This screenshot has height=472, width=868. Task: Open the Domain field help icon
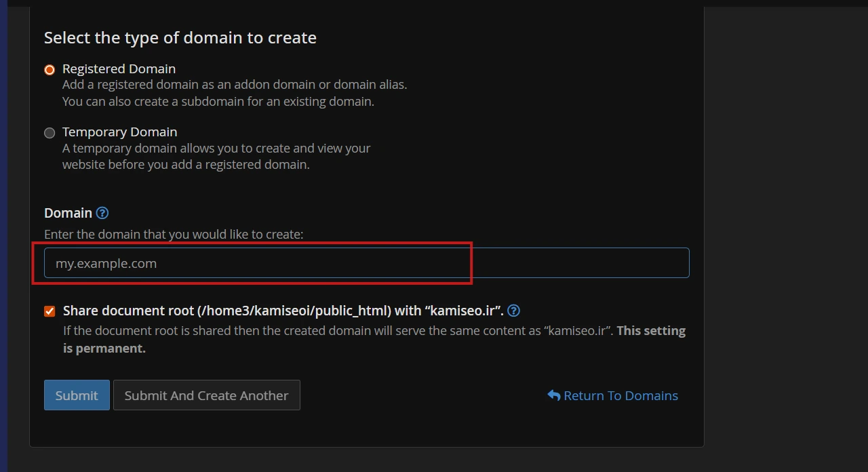tap(102, 213)
